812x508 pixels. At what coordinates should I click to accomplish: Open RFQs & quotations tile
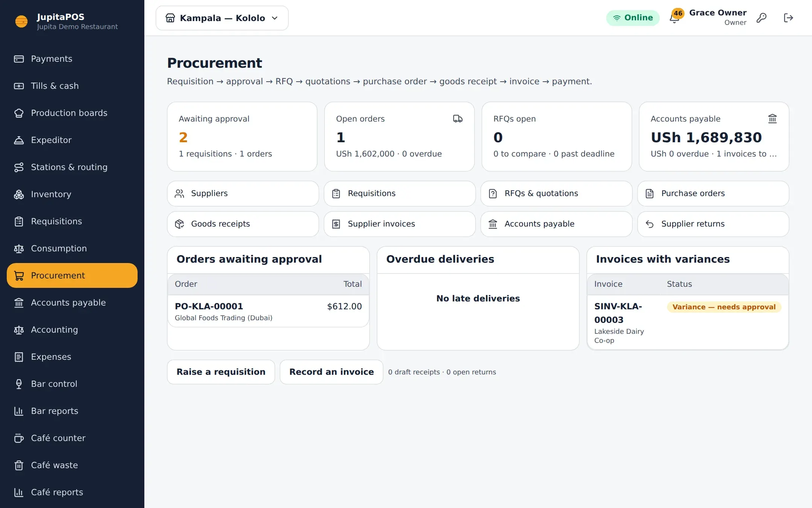[x=556, y=193]
